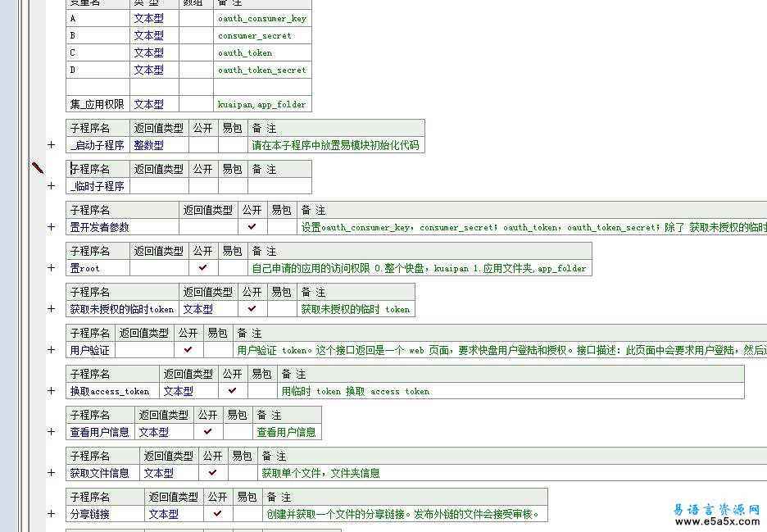Click 文本型 type of variable A
The width and height of the screenshot is (767, 532).
pos(148,19)
